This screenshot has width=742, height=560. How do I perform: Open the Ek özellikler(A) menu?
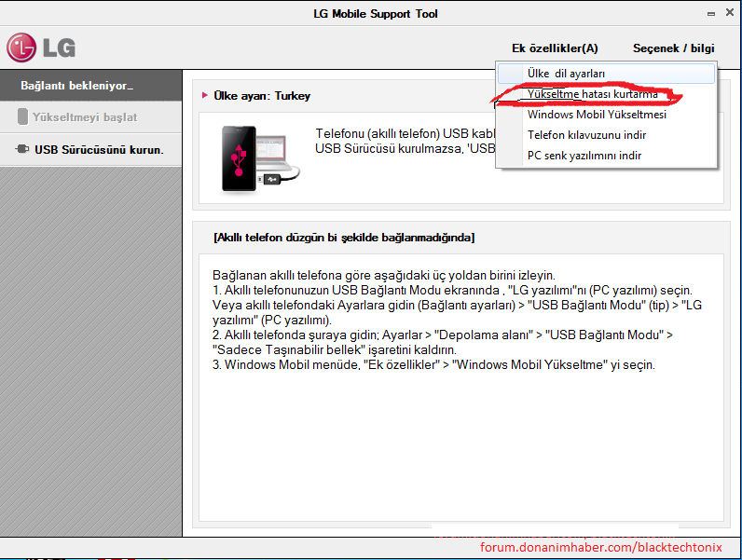click(x=555, y=48)
